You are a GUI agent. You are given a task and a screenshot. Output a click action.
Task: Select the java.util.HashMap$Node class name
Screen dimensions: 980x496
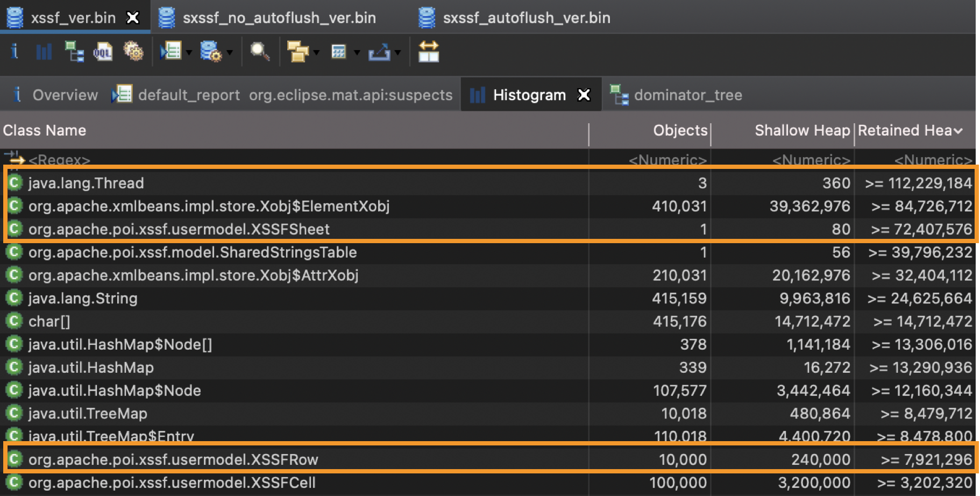[x=115, y=391]
